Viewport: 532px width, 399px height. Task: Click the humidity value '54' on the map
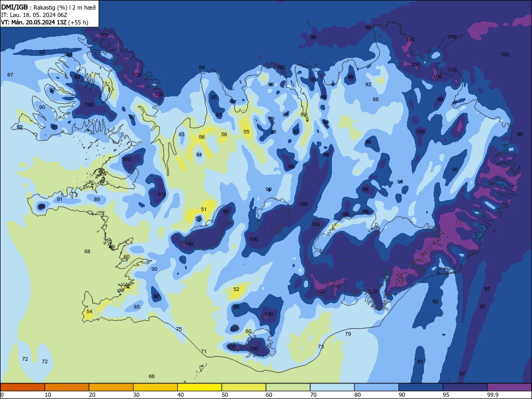[x=89, y=311]
